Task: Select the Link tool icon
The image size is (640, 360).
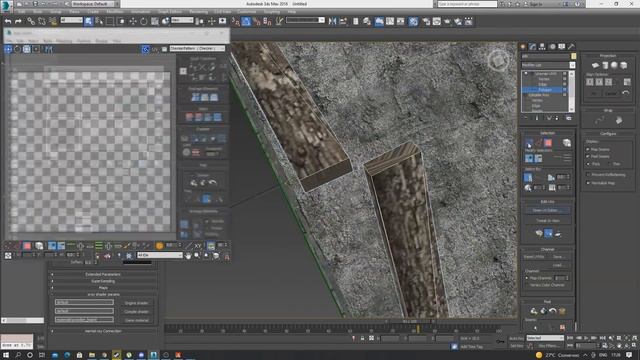Action: point(31,21)
